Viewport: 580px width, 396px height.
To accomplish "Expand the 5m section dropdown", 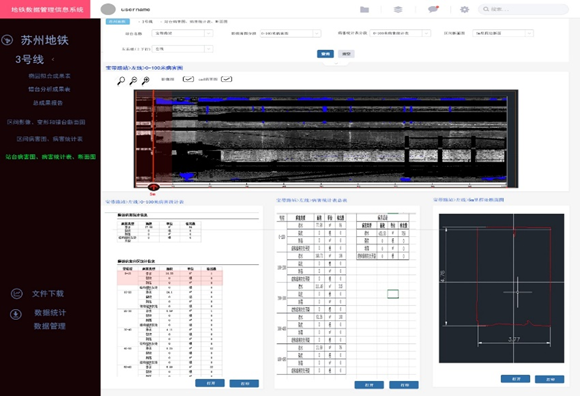I will pos(503,33).
